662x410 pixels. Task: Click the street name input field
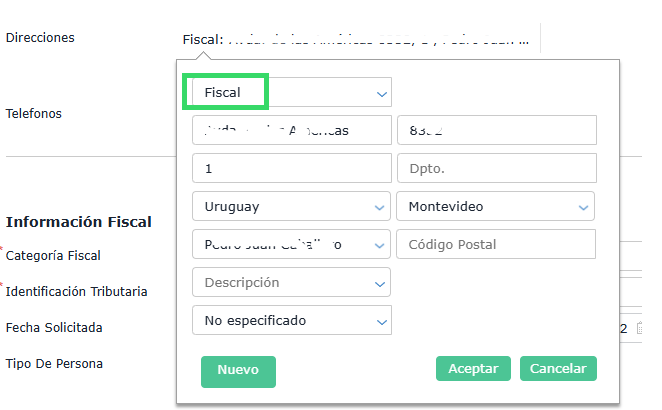pyautogui.click(x=291, y=130)
